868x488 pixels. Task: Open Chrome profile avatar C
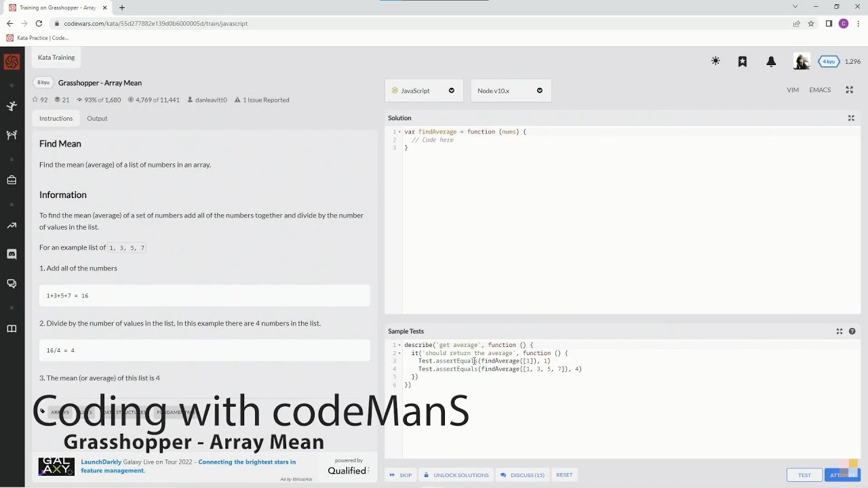844,24
